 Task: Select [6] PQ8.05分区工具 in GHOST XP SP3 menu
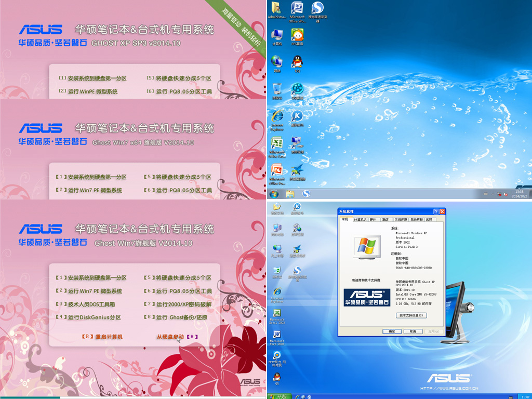pos(179,91)
